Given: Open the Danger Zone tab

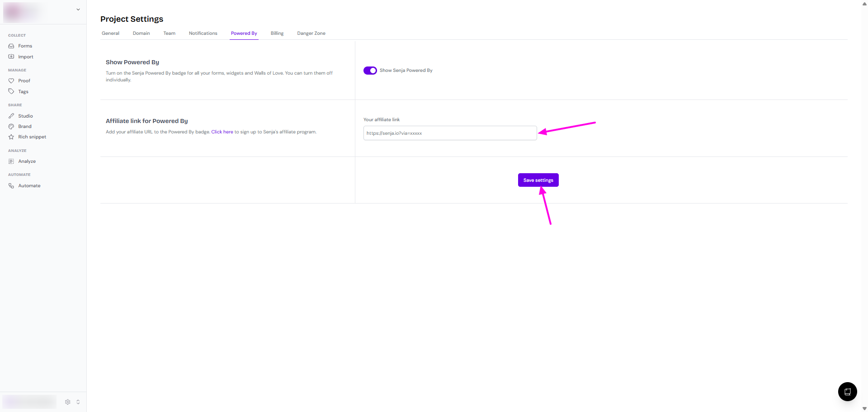Looking at the screenshot, I should coord(311,33).
